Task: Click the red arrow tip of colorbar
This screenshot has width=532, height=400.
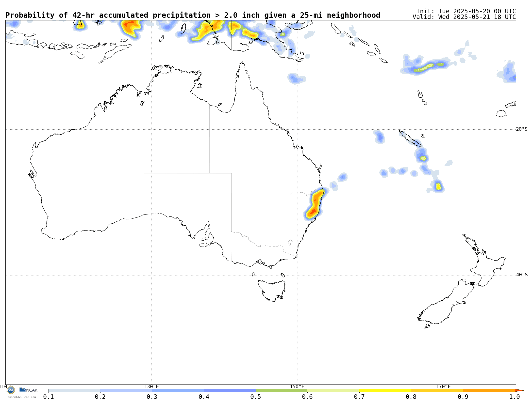Action: [x=519, y=390]
